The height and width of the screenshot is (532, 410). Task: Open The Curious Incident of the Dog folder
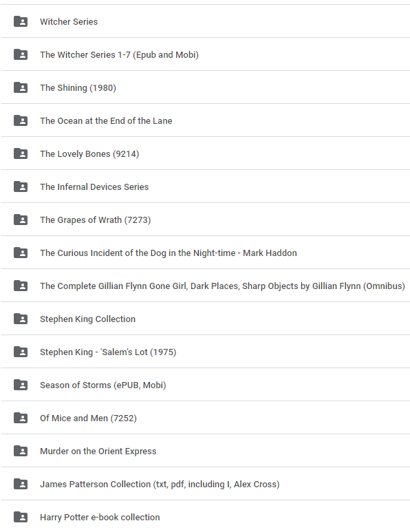point(205,253)
